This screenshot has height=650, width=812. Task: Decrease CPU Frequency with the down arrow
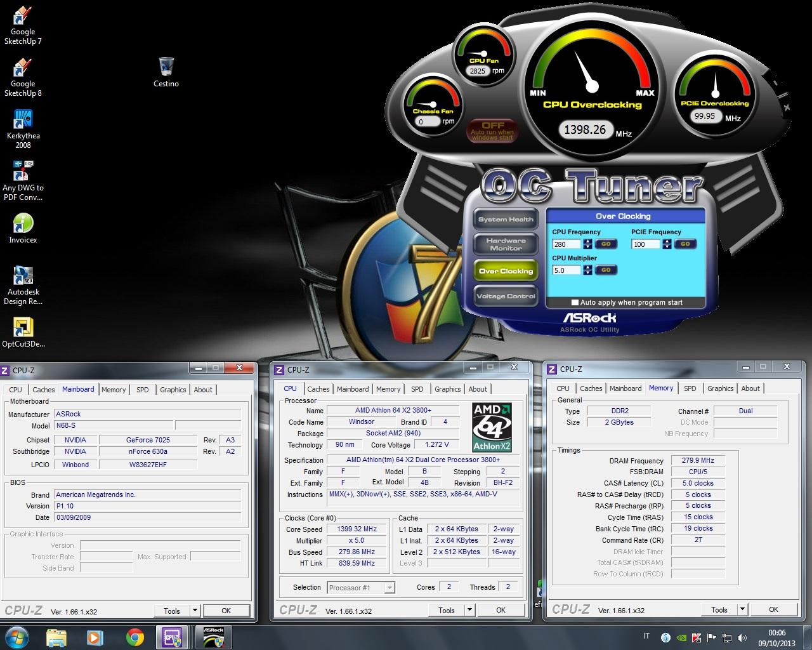(588, 247)
